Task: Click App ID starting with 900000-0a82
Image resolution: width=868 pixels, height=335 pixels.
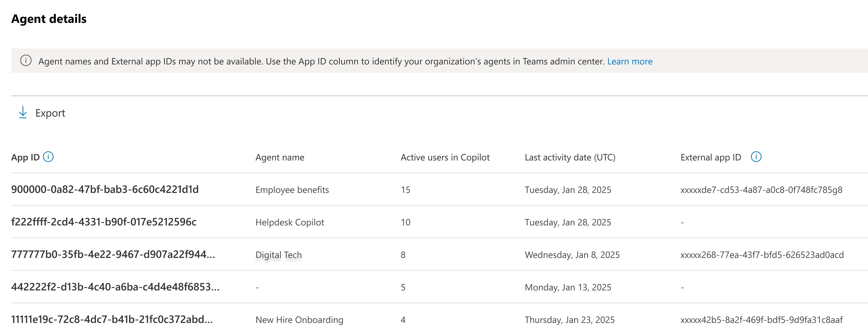Action: tap(105, 190)
